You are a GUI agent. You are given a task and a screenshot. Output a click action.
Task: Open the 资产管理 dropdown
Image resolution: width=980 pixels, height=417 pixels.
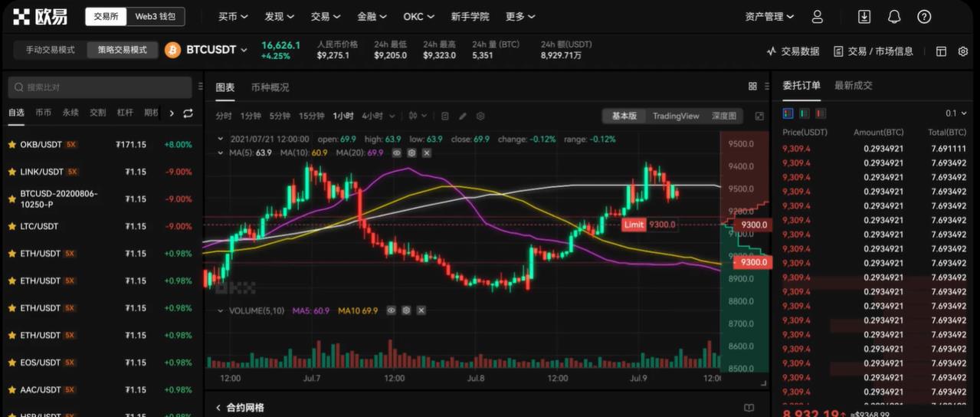point(769,16)
